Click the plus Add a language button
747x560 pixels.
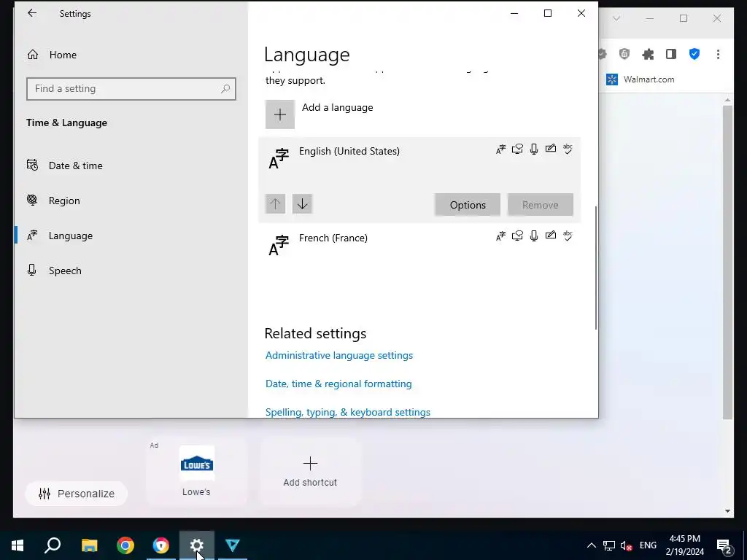(x=280, y=114)
